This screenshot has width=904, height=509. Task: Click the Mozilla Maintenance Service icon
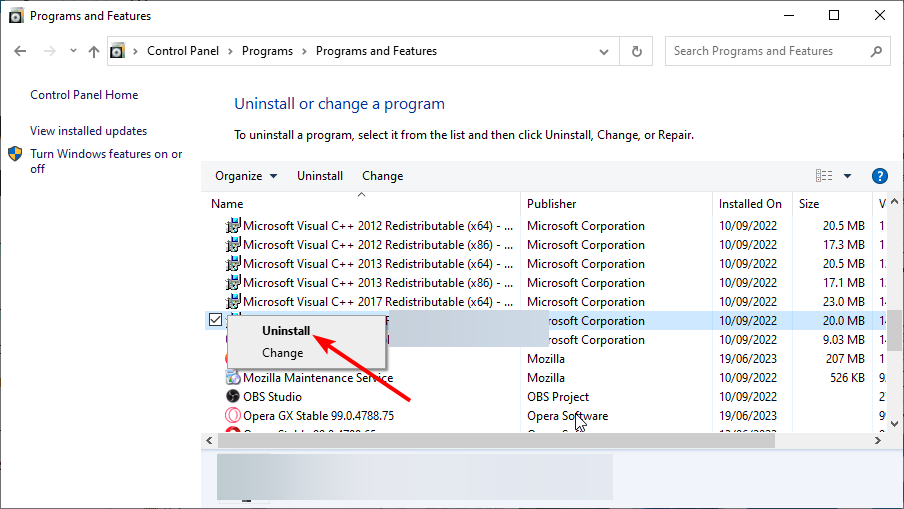pyautogui.click(x=233, y=378)
